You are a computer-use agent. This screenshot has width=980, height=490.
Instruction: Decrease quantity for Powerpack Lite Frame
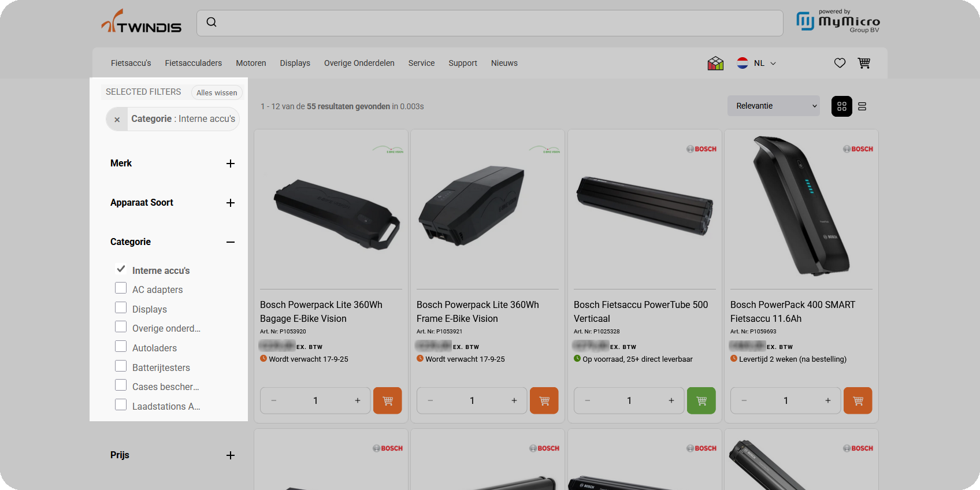pyautogui.click(x=430, y=400)
